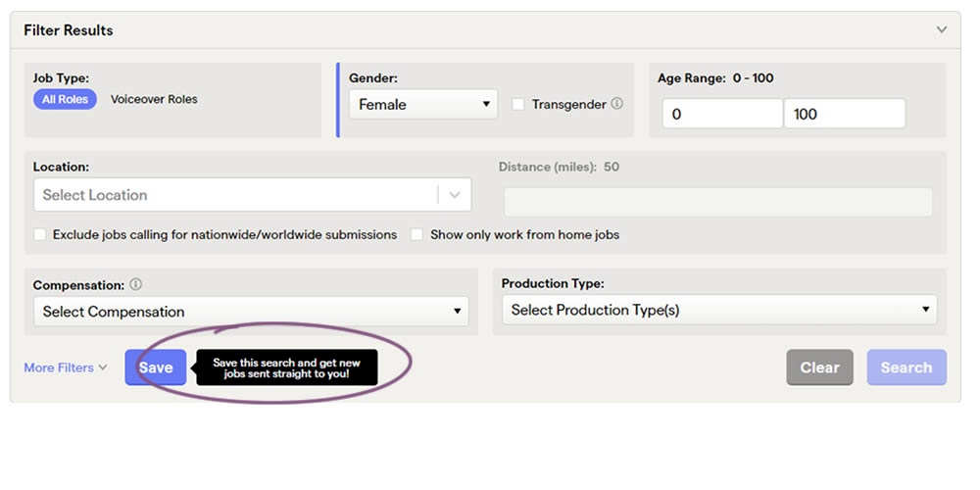
Task: Switch to Voiceover Roles job type
Action: tap(154, 99)
